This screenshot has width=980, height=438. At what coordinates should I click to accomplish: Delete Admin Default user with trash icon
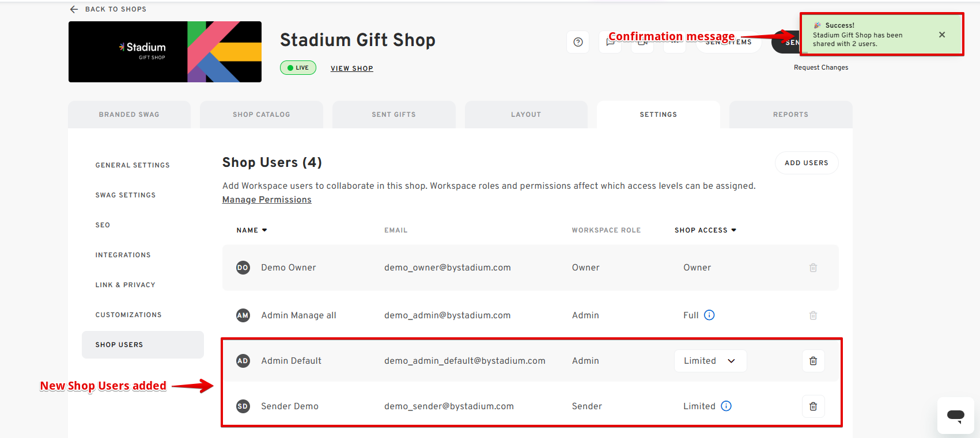813,361
